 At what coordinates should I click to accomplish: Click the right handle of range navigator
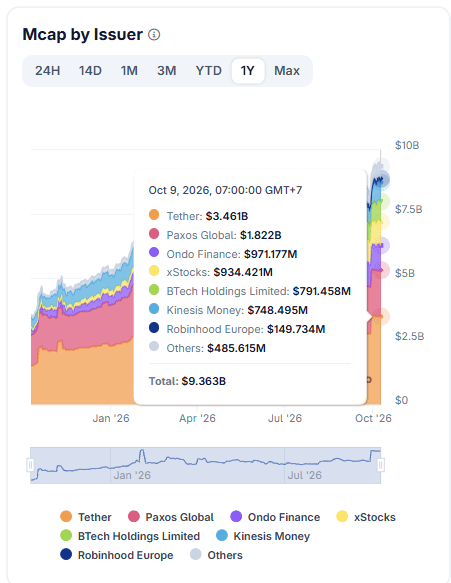[381, 465]
